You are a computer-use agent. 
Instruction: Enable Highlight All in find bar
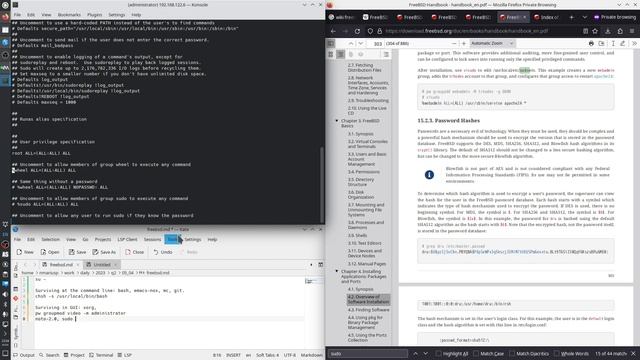pyautogui.click(x=451, y=354)
